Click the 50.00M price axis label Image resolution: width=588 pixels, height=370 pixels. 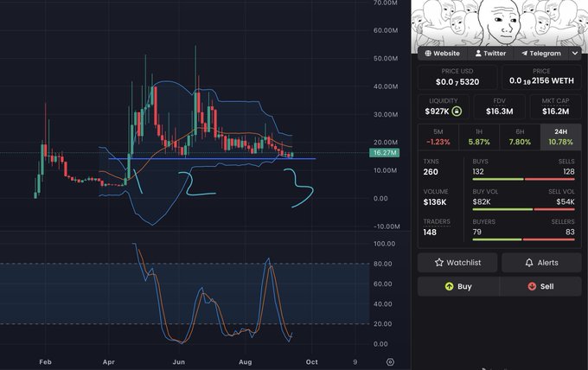[x=386, y=59]
